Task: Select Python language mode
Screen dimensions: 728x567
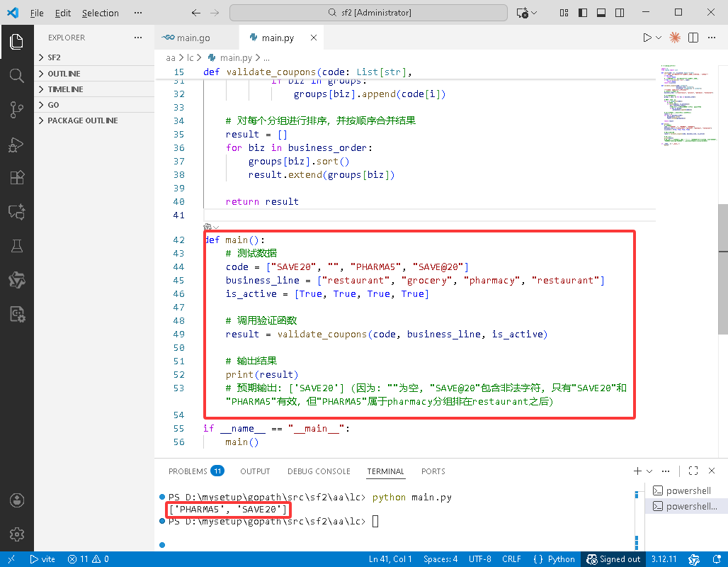Action: click(561, 559)
